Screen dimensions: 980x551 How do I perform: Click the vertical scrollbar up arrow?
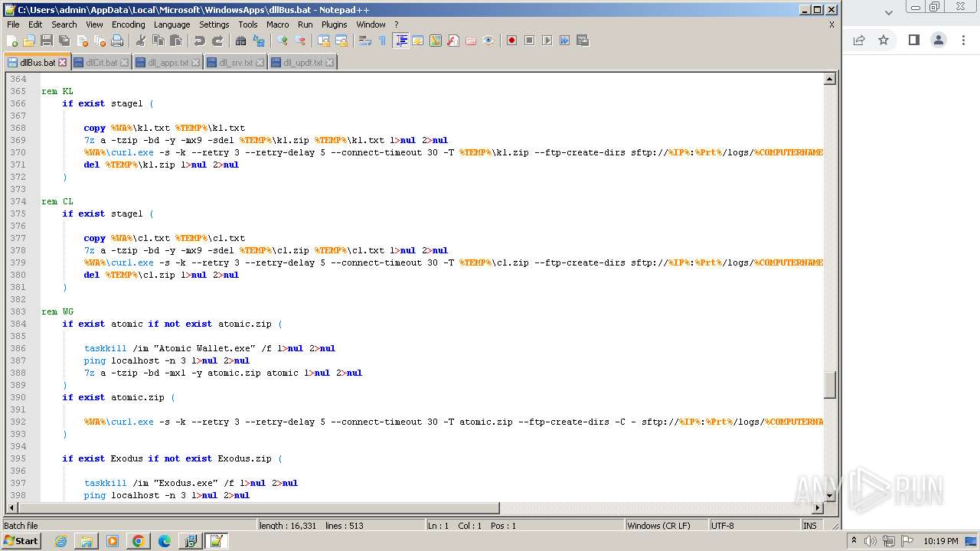click(x=829, y=79)
